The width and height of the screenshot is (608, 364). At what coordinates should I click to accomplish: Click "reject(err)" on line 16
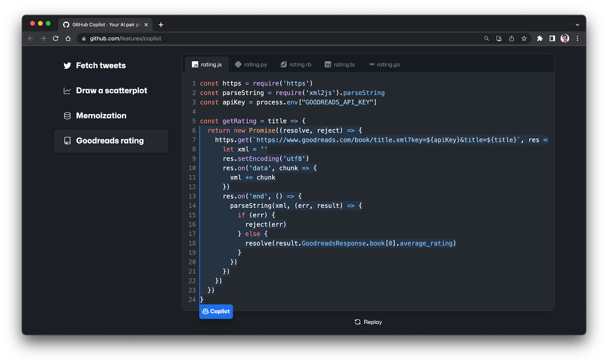pos(266,225)
